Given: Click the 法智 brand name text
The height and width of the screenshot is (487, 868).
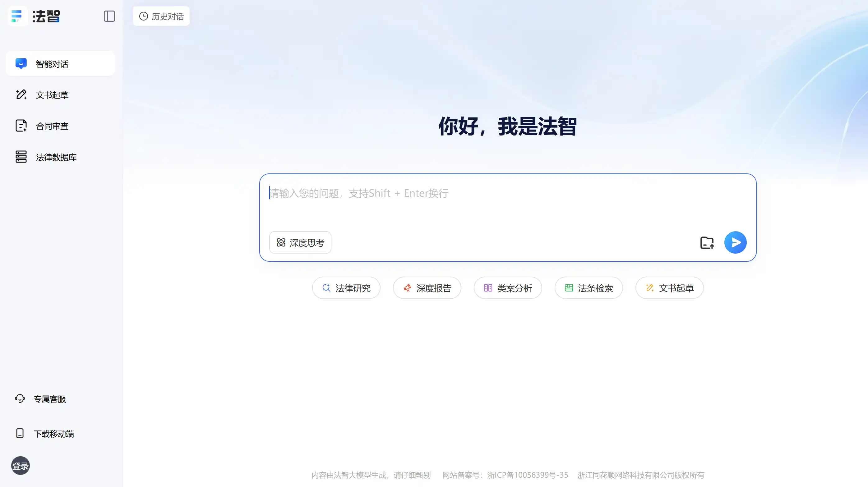Looking at the screenshot, I should 46,16.
